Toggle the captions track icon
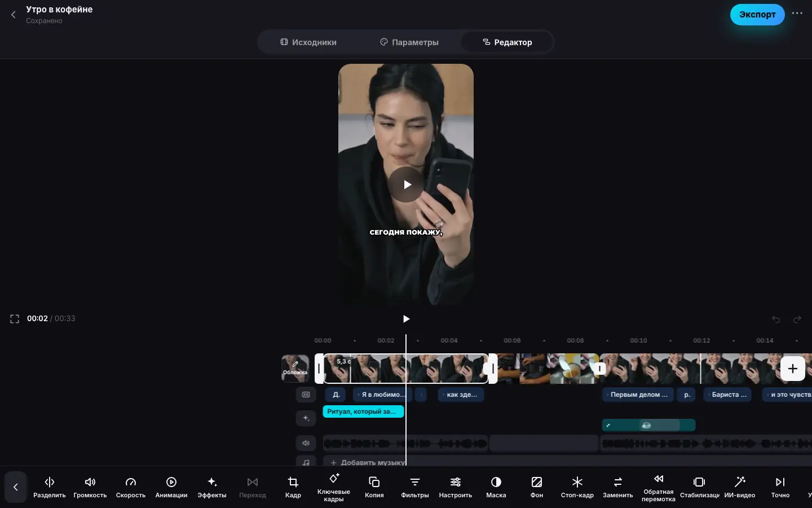The width and height of the screenshot is (812, 508). click(x=306, y=395)
